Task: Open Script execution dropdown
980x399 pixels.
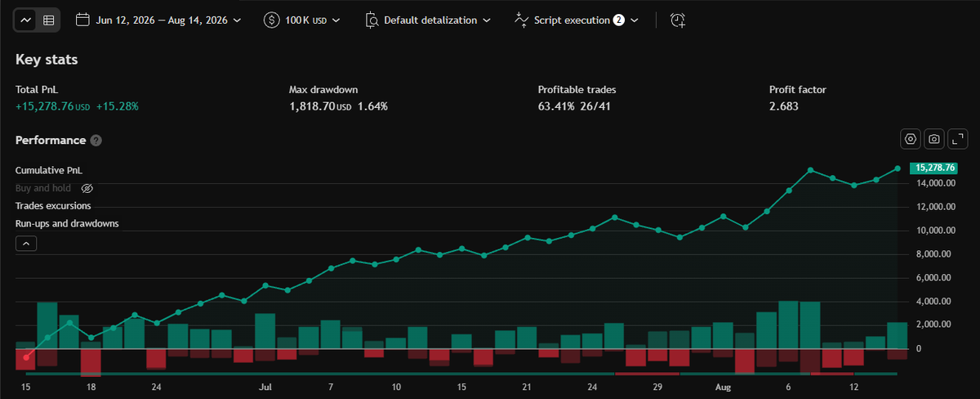Action: pos(576,20)
